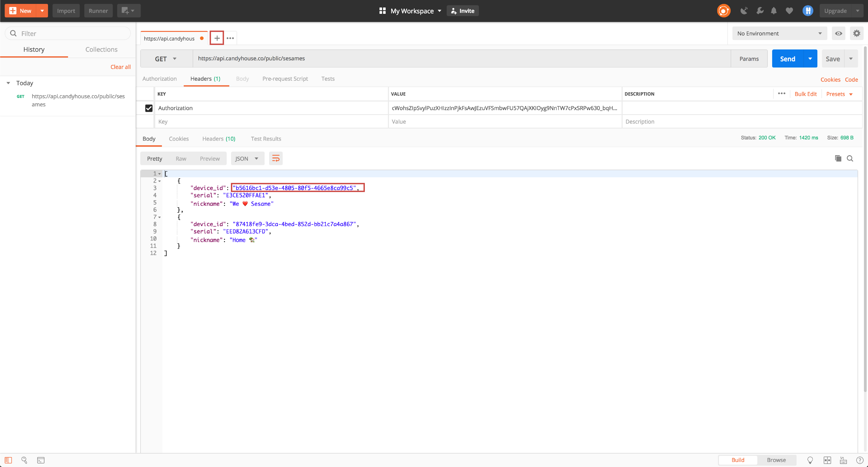Image resolution: width=868 pixels, height=467 pixels.
Task: Click the Invite button
Action: [462, 11]
